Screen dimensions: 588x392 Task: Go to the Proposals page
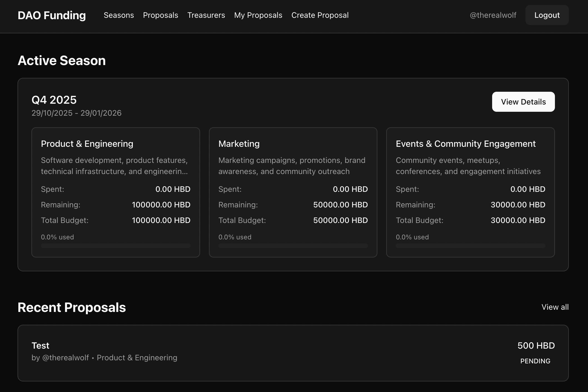pyautogui.click(x=160, y=15)
